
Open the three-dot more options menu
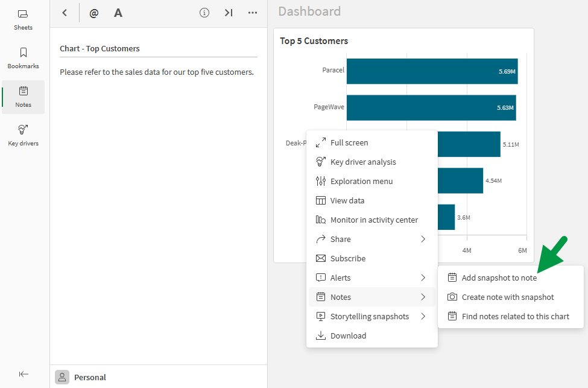[x=253, y=13]
